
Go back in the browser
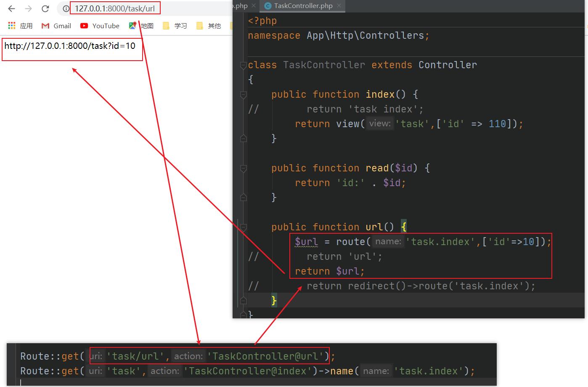pos(11,8)
